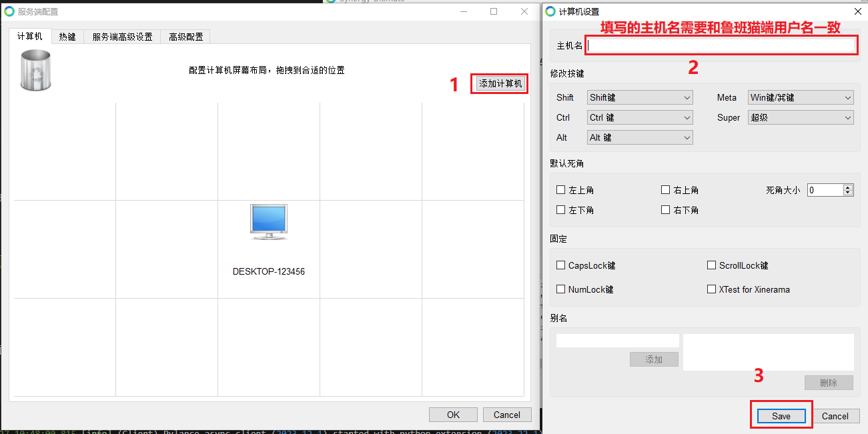
Task: Open the 高级配置 tab
Action: [185, 37]
